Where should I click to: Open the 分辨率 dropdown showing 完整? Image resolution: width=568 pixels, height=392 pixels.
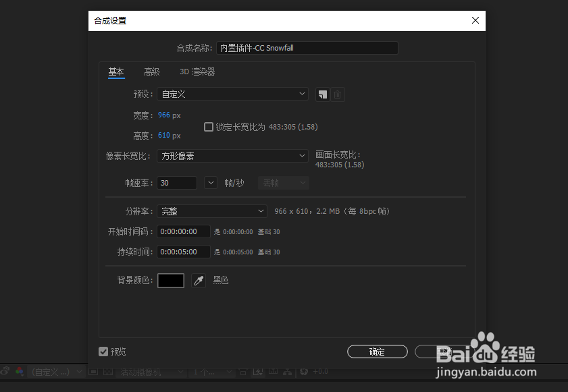click(x=212, y=211)
